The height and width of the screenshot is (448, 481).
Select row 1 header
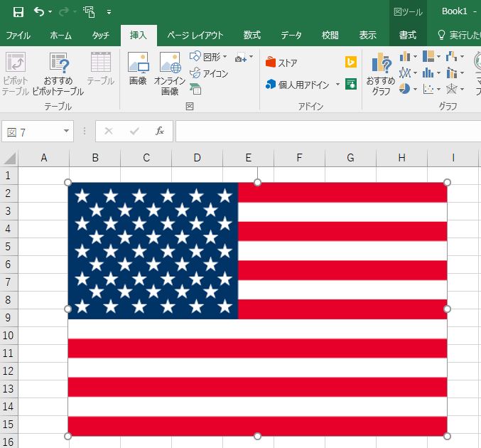pyautogui.click(x=9, y=176)
